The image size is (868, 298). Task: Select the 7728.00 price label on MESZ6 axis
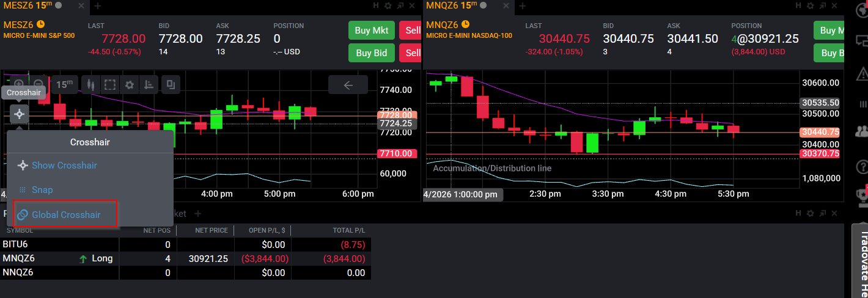pos(397,115)
